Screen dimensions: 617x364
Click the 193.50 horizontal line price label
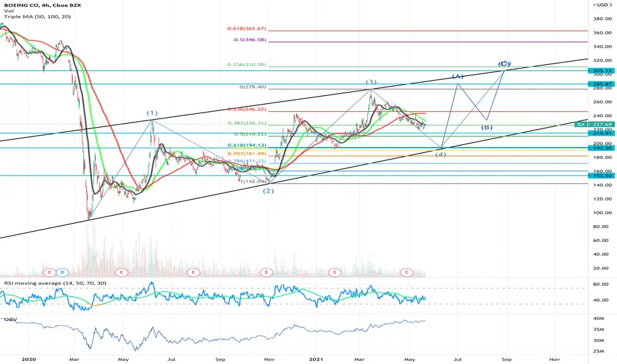pyautogui.click(x=601, y=148)
